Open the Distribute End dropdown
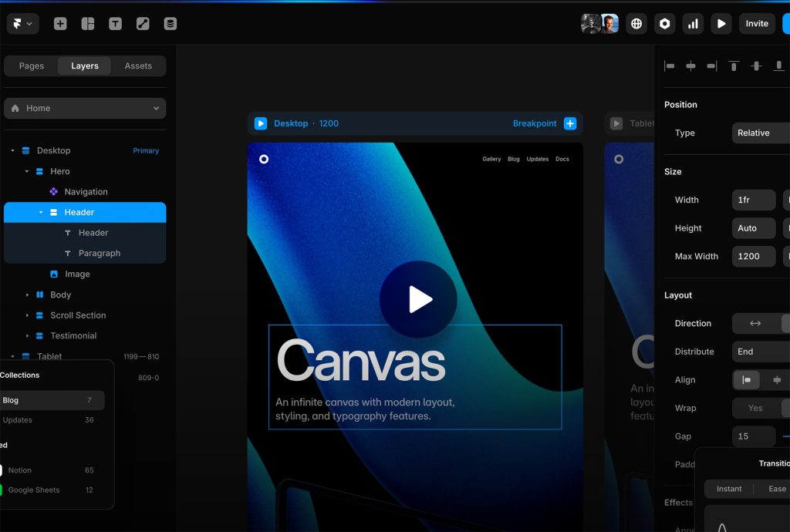 (x=761, y=352)
